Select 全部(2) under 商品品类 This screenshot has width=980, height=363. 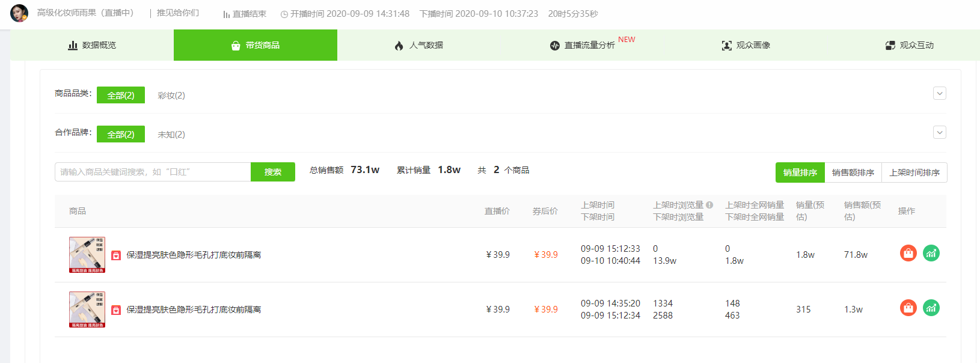point(121,95)
